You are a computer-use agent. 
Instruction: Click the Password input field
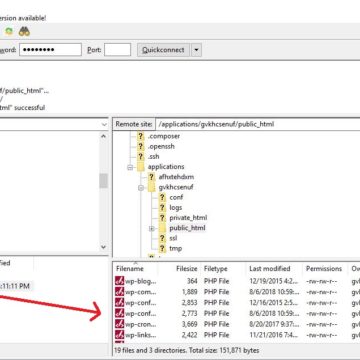(50, 50)
